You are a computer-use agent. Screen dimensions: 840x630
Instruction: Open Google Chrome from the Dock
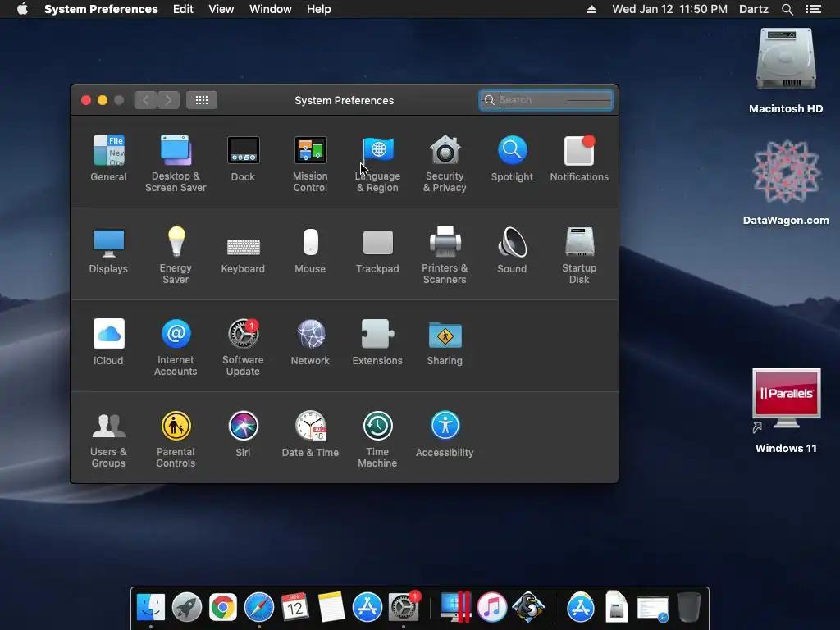pyautogui.click(x=223, y=608)
